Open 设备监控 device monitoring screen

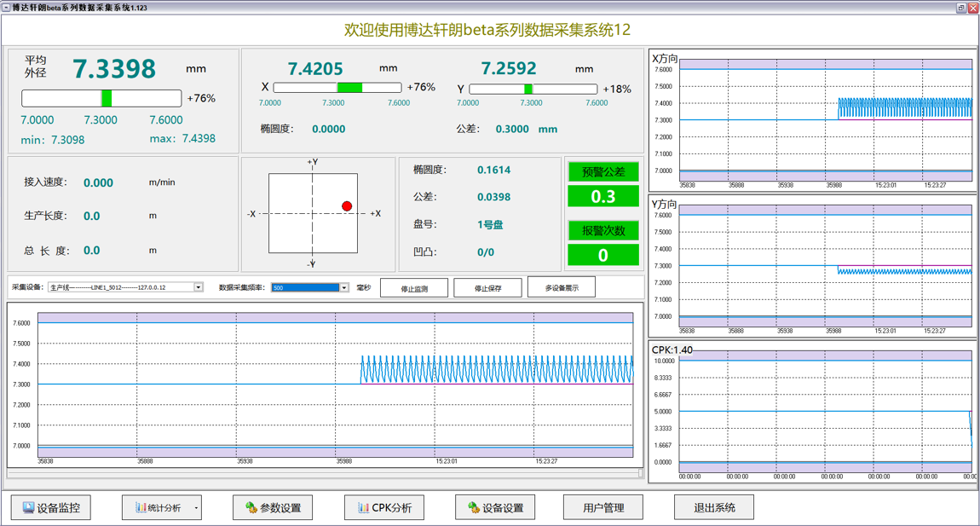click(51, 508)
